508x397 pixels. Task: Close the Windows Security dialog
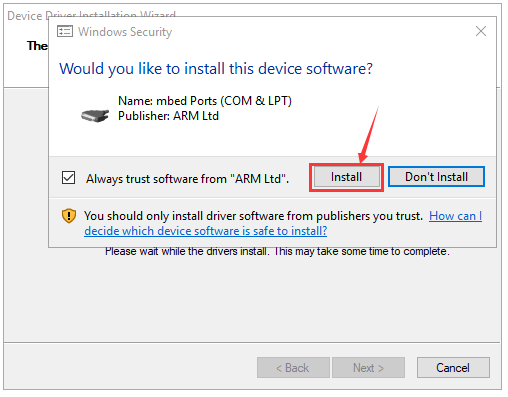coord(481,31)
